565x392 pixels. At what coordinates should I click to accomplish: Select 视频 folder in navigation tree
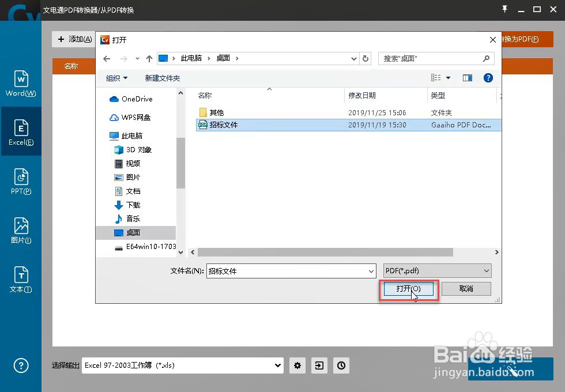(x=127, y=164)
